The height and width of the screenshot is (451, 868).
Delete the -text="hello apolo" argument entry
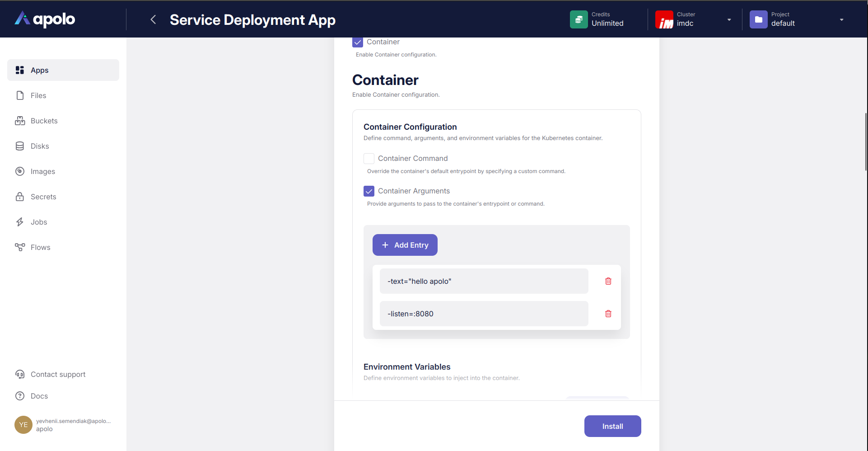point(608,281)
